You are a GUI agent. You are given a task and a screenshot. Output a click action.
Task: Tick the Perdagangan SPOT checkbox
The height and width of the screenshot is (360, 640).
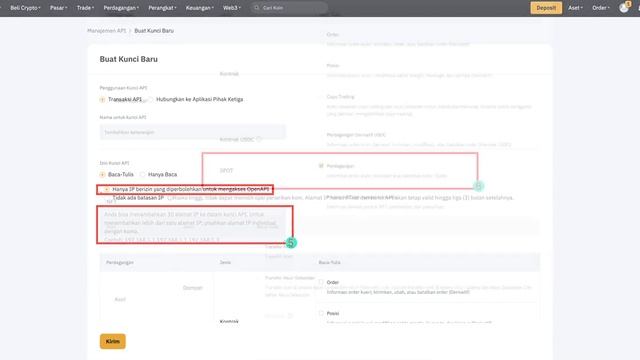[x=321, y=166]
